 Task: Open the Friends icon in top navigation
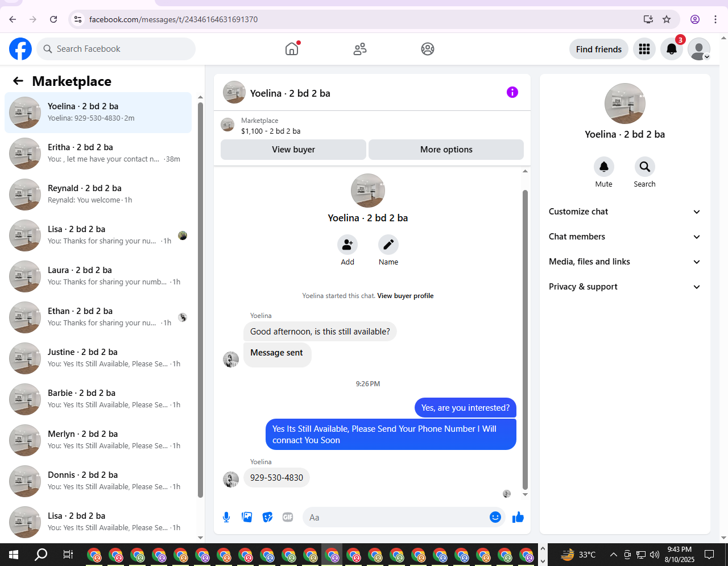tap(360, 49)
